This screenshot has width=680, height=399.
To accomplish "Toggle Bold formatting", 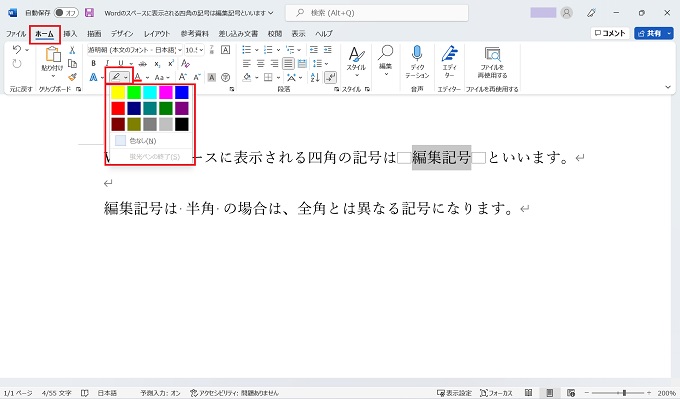I will pyautogui.click(x=93, y=63).
